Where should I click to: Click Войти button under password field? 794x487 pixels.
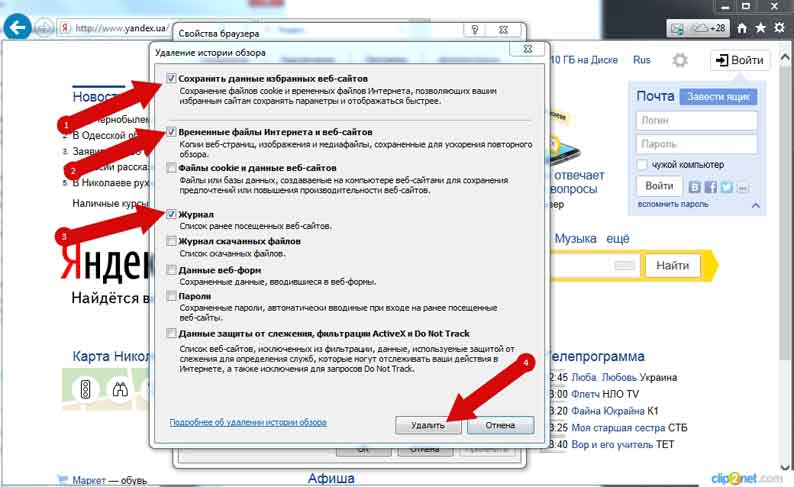(659, 186)
